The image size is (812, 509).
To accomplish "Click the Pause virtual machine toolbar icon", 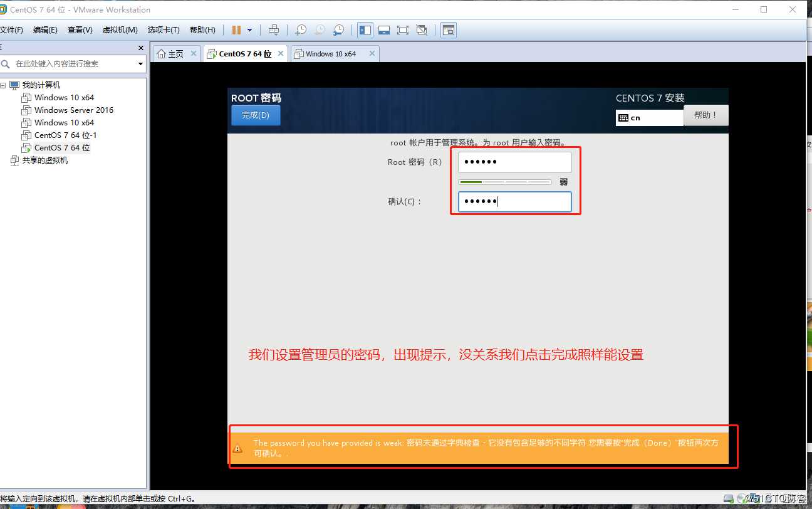I will coord(236,30).
